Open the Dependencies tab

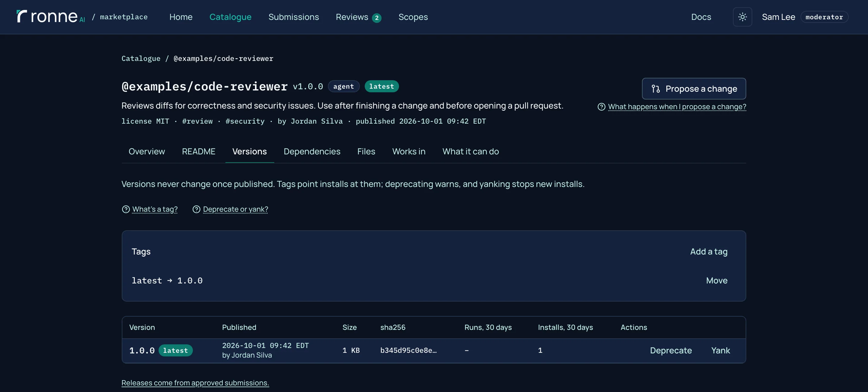click(312, 151)
